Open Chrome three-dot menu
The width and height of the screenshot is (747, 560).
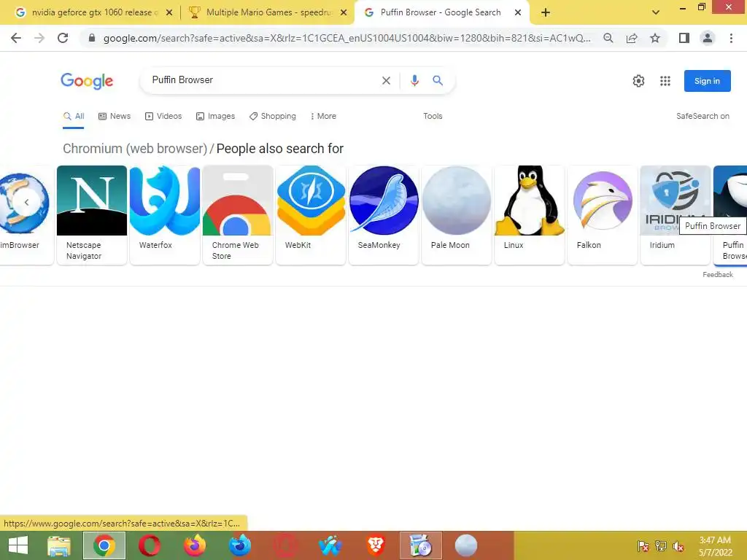[731, 38]
